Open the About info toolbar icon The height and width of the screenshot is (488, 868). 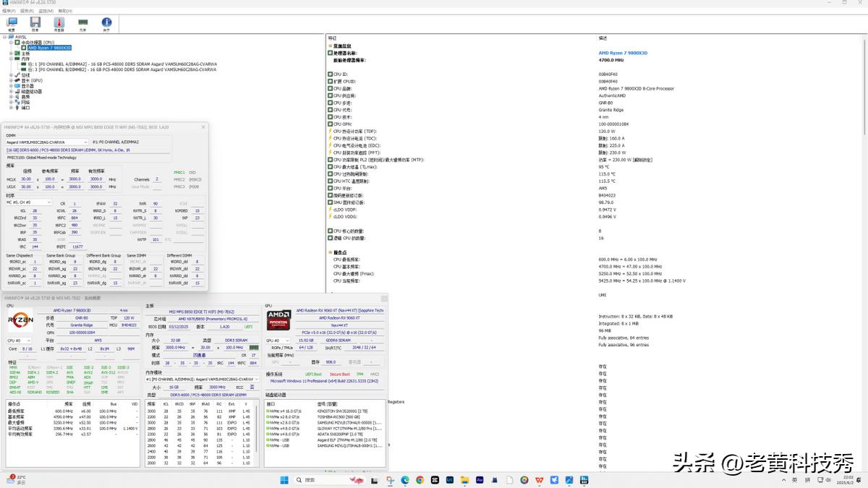coord(106,24)
